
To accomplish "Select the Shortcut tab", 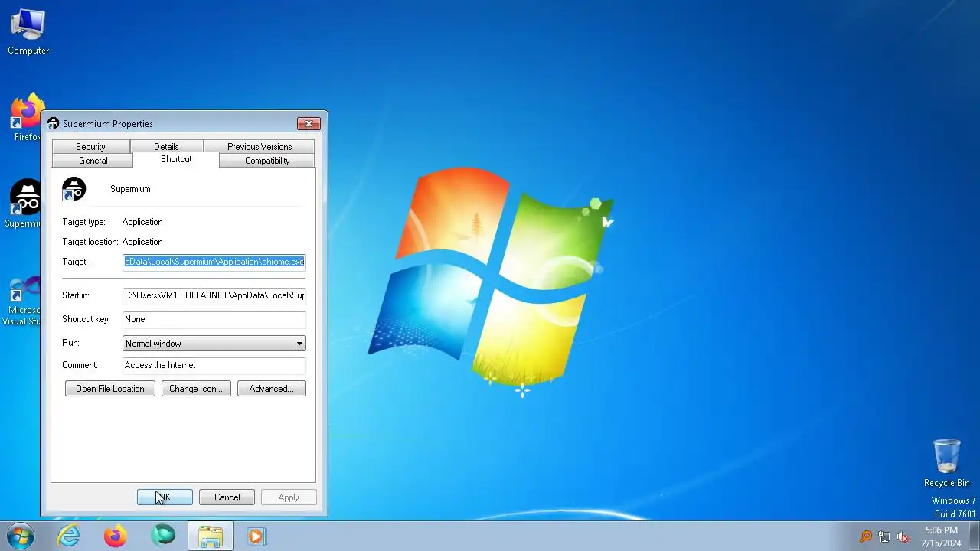I will (176, 159).
